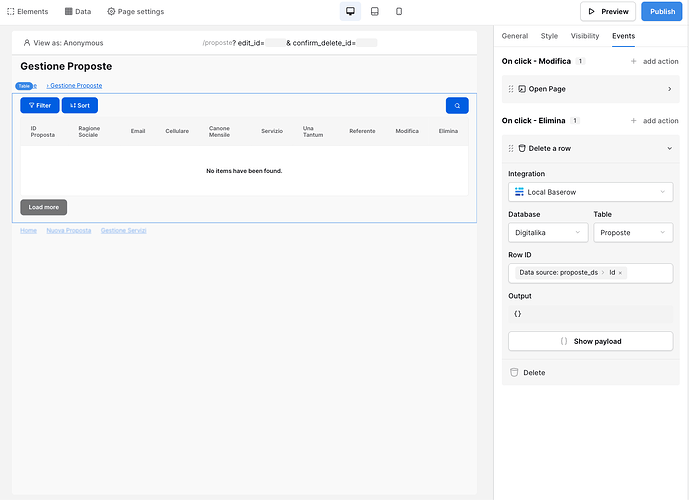The height and width of the screenshot is (500, 689).
Task: Switch to the Visibility tab
Action: coord(585,36)
